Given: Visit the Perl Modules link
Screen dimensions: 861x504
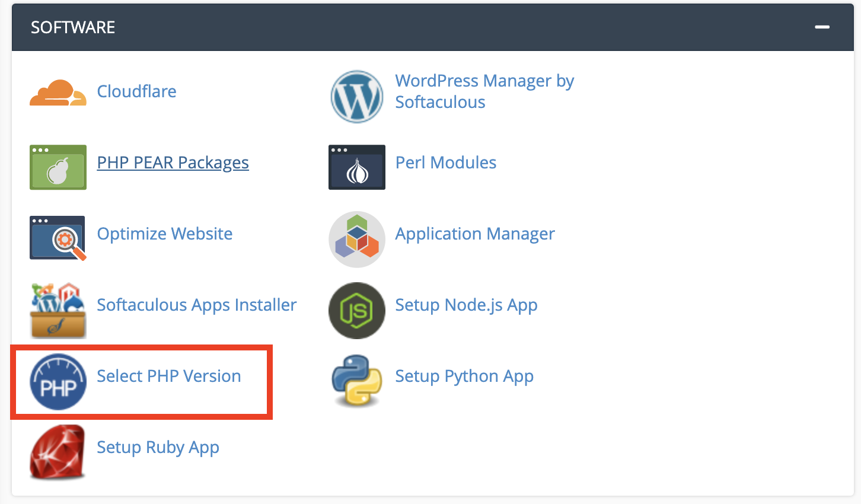Looking at the screenshot, I should coord(446,162).
